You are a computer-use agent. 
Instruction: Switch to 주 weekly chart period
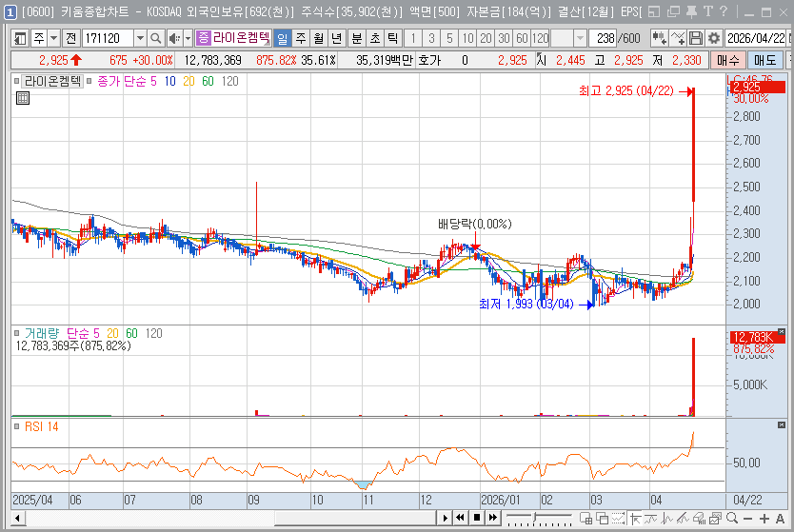pyautogui.click(x=301, y=38)
